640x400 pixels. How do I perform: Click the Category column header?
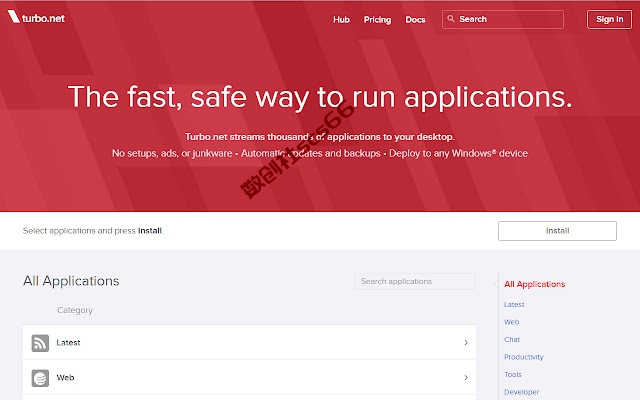point(75,310)
